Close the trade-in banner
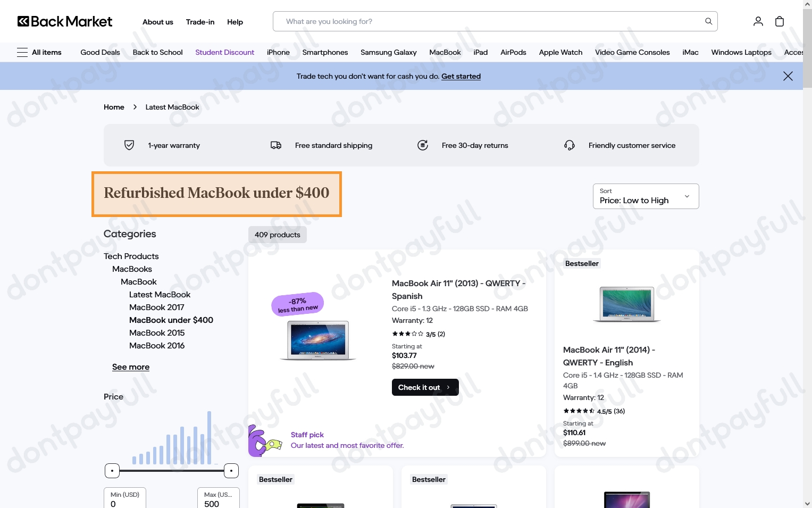 [788, 76]
